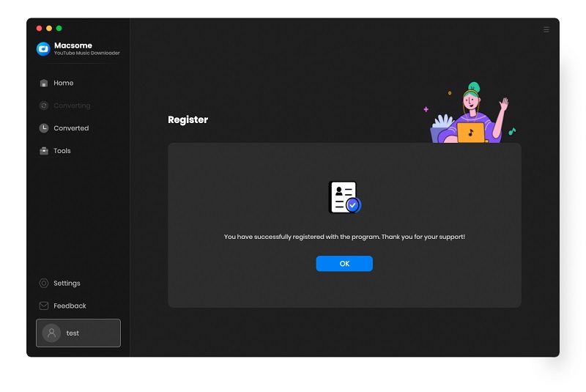Click the Macsome title text
Image resolution: width=586 pixels, height=392 pixels.
[73, 45]
